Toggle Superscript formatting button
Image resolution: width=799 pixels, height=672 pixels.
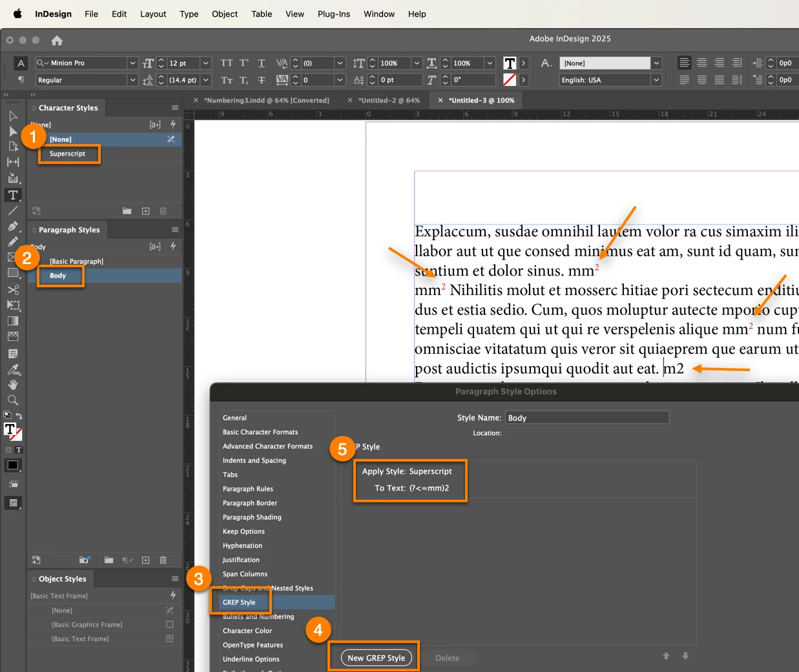(244, 63)
